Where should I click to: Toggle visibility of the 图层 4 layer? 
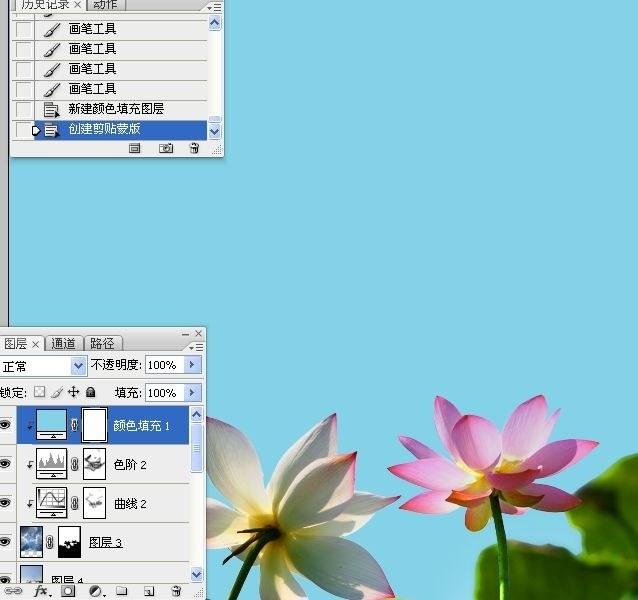click(x=5, y=579)
